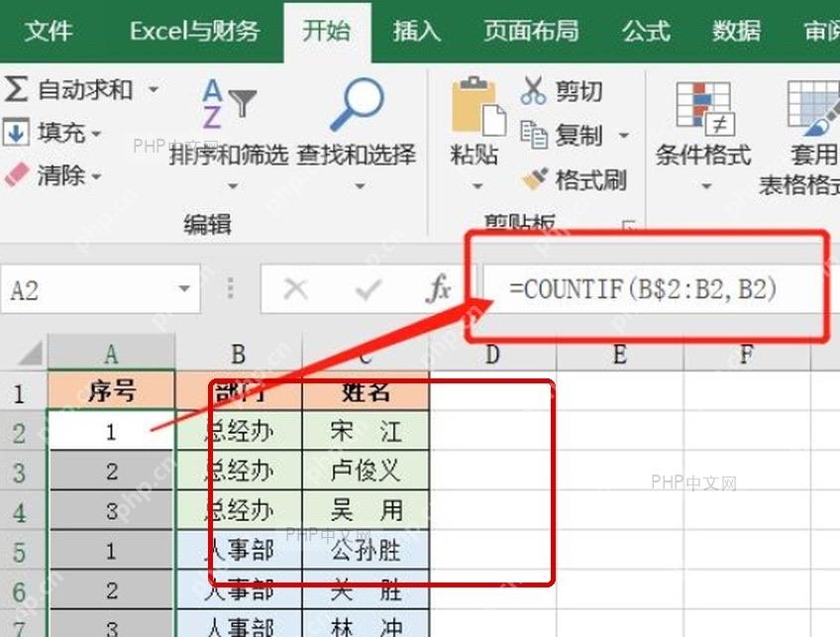Open the 自动求和 dropdown arrow

154,89
